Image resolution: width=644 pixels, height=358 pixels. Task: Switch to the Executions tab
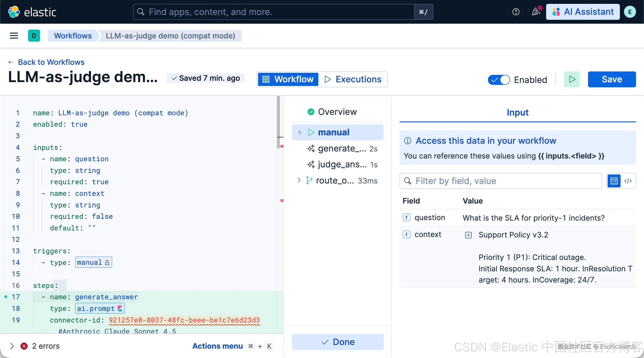point(353,79)
